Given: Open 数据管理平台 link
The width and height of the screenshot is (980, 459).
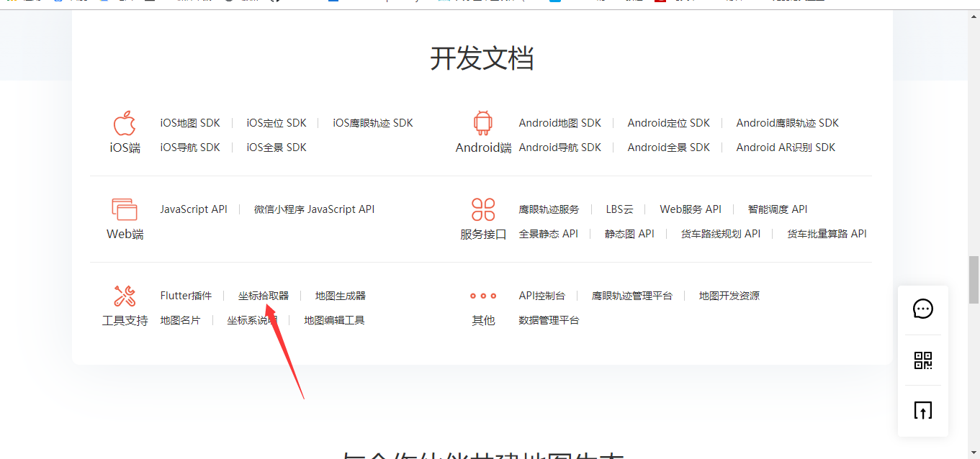Looking at the screenshot, I should point(549,320).
